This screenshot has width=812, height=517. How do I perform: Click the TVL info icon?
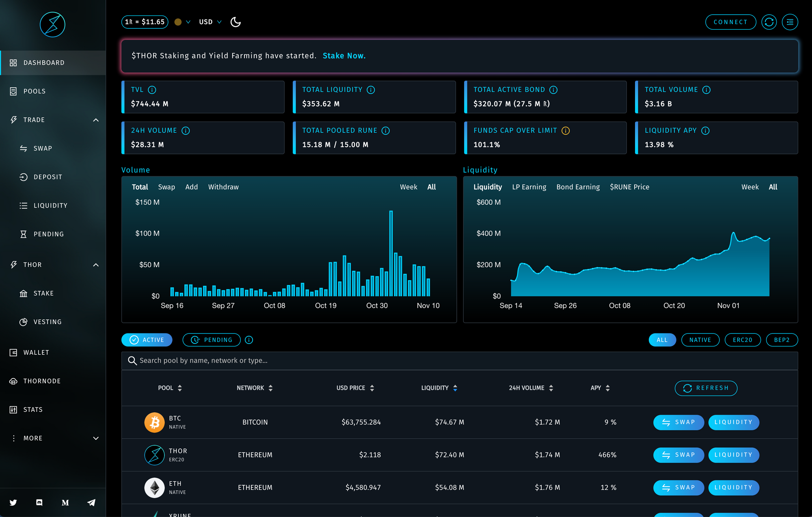(x=152, y=90)
